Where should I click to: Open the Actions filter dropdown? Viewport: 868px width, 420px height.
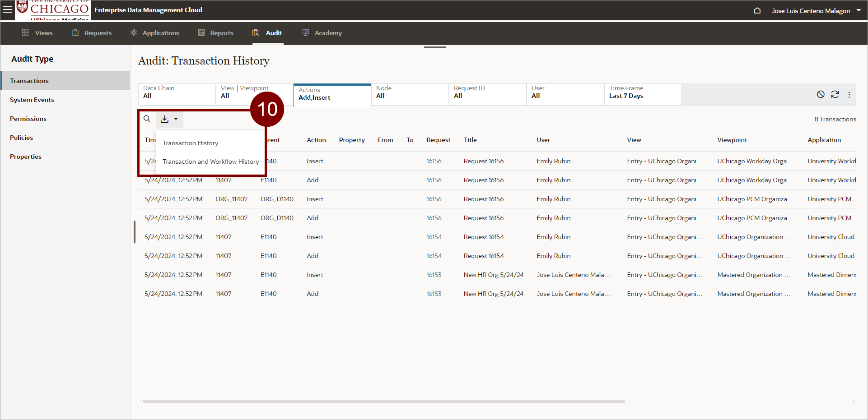(332, 95)
